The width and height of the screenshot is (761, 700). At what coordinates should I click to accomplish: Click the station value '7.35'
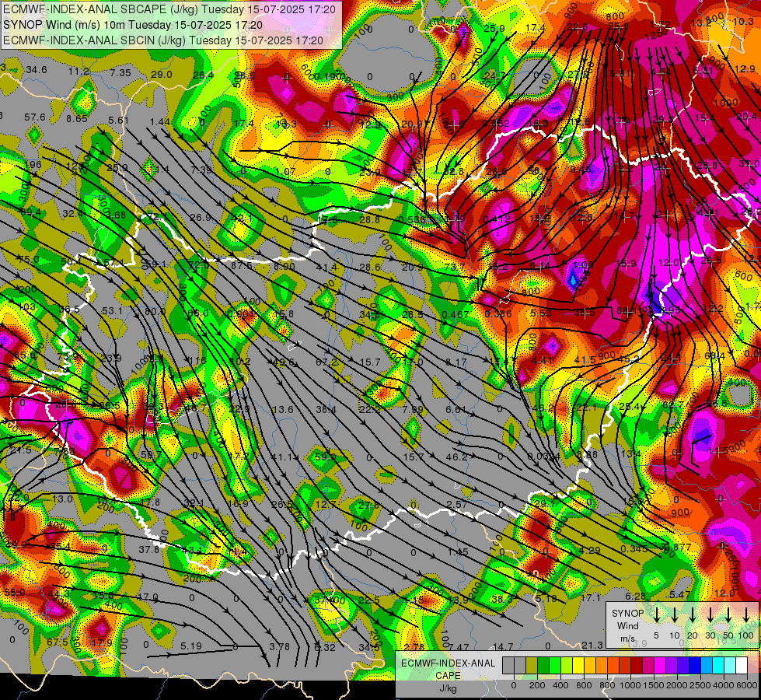120,73
